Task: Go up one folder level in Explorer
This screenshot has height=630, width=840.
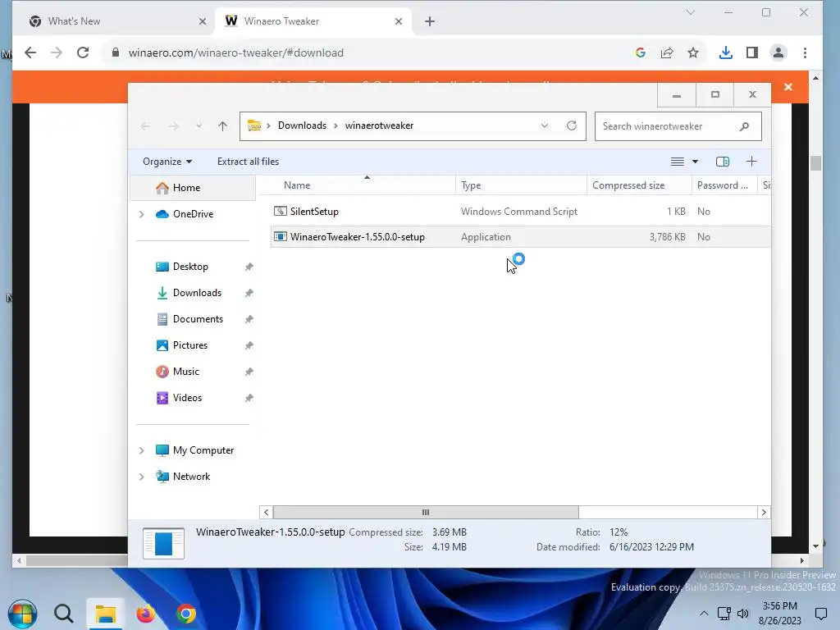Action: coord(223,126)
